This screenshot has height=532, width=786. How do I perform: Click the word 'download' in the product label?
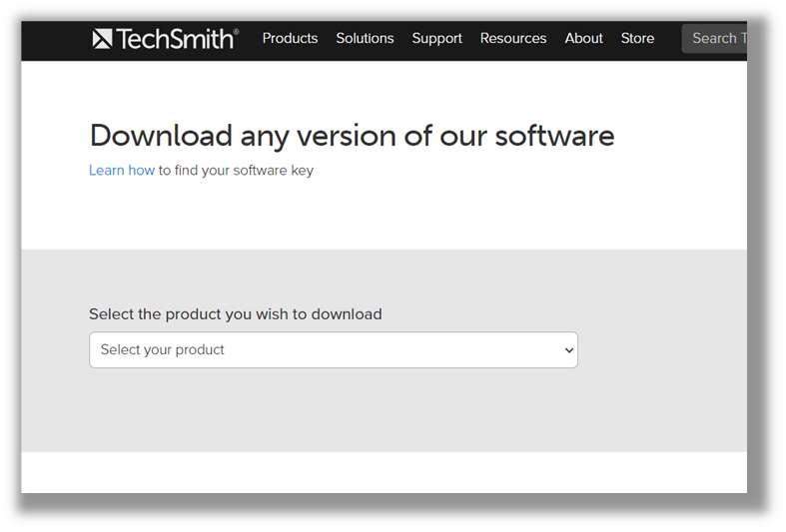(x=347, y=314)
